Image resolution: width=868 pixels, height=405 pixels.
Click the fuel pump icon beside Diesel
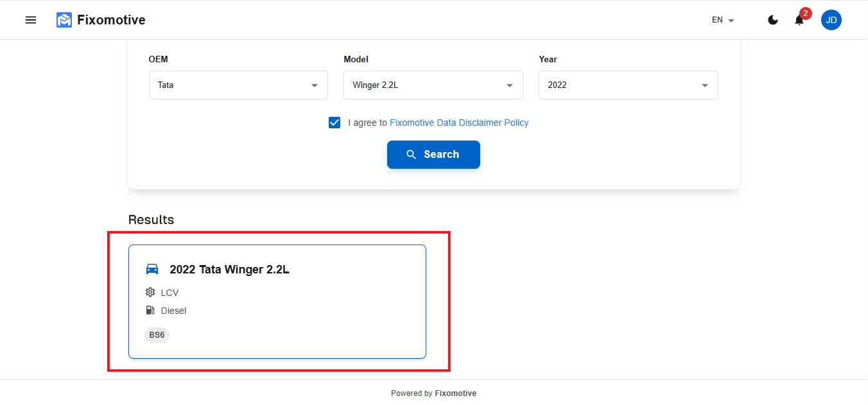150,311
